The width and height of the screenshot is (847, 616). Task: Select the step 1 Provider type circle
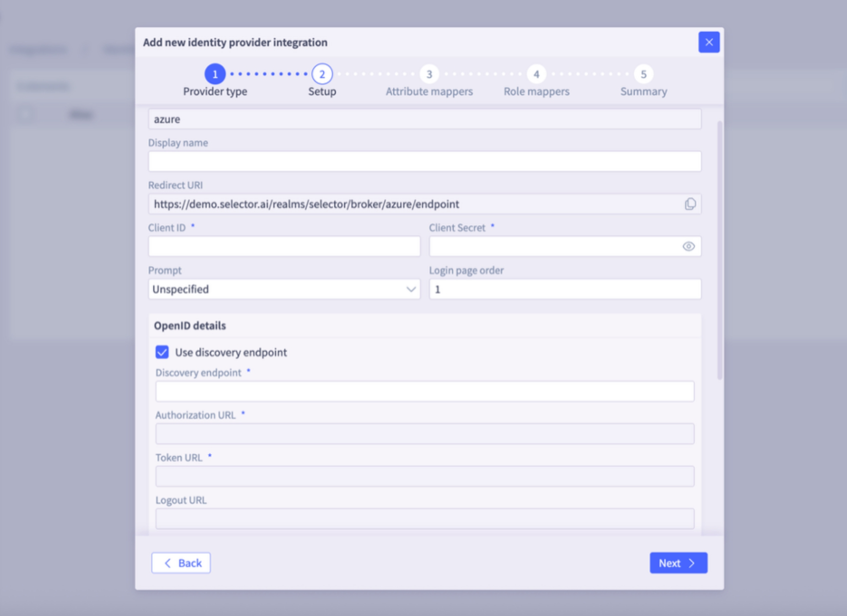[215, 73]
